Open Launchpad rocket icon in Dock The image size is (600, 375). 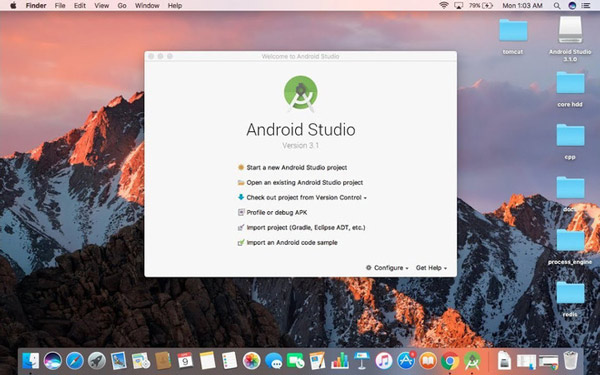[97, 360]
